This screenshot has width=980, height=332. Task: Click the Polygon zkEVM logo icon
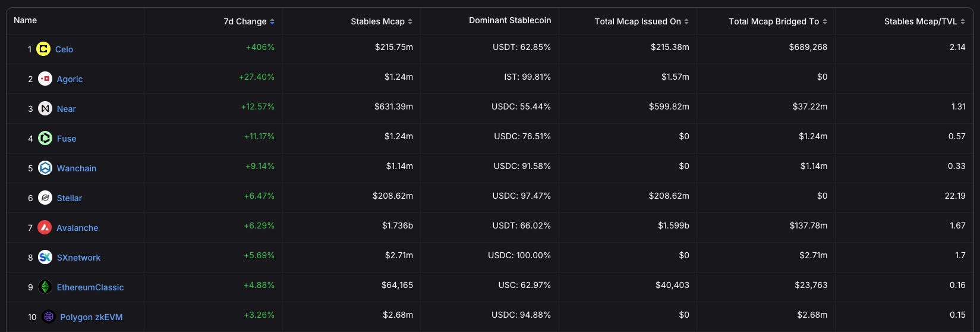click(49, 317)
